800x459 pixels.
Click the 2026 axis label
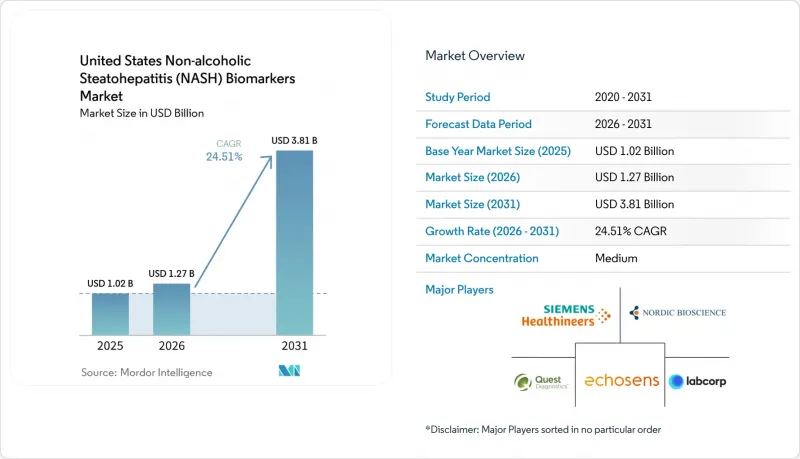pyautogui.click(x=171, y=346)
